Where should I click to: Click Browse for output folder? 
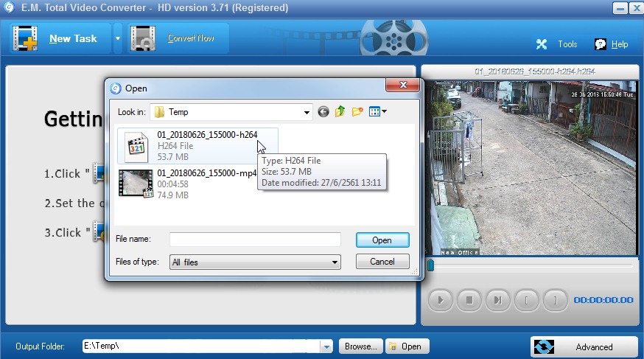tap(360, 346)
